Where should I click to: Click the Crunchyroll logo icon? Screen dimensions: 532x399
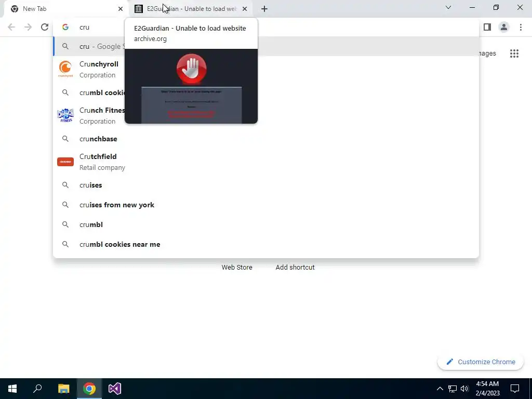coord(65,69)
